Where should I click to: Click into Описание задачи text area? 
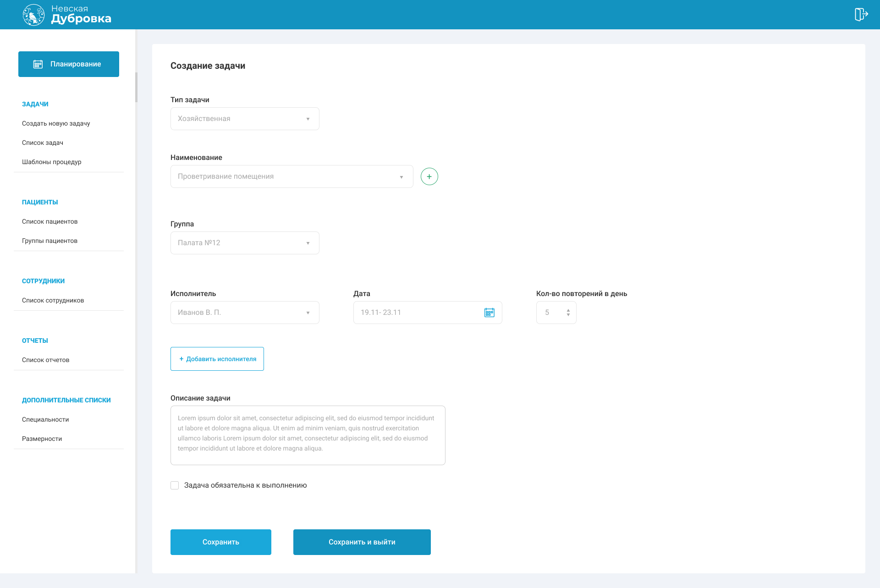coord(308,435)
